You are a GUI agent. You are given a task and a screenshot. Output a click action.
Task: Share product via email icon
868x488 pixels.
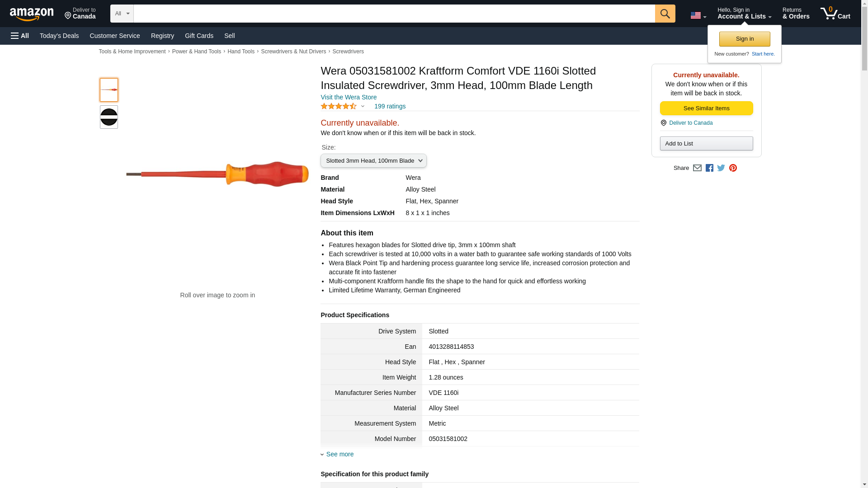[697, 168]
